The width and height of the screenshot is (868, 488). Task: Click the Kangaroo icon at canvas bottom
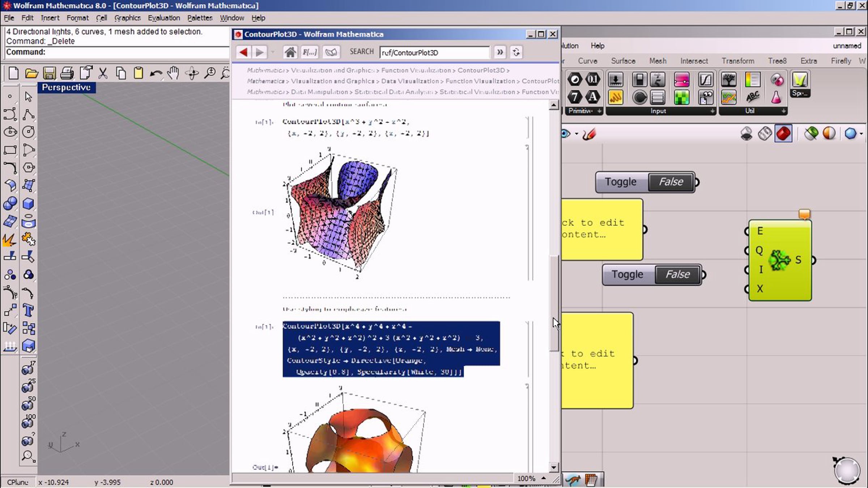tap(573, 480)
